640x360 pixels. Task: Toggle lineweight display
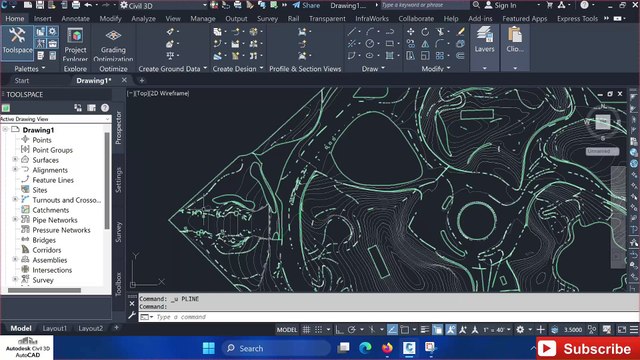425,329
